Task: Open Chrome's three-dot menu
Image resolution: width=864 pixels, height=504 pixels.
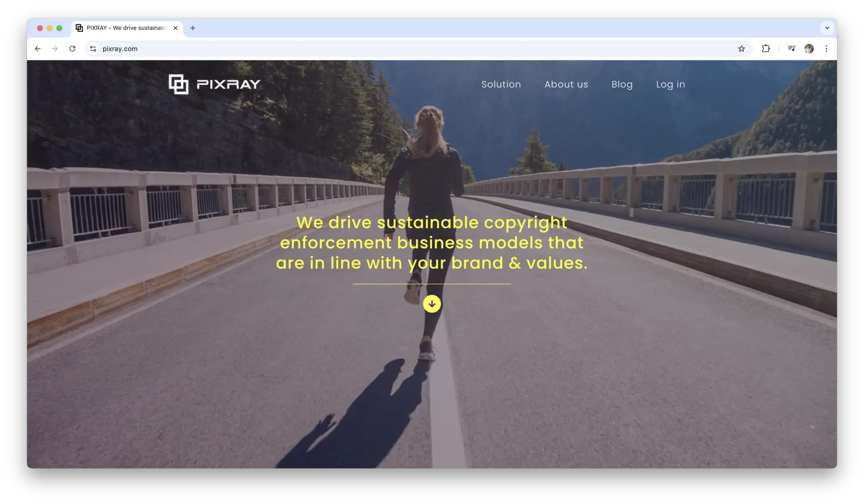Action: coord(827,48)
